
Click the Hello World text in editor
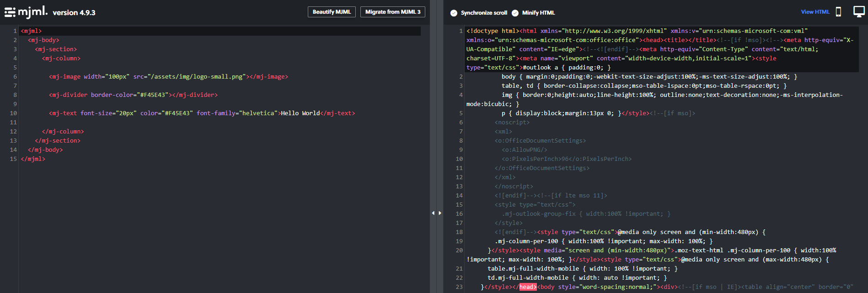pyautogui.click(x=300, y=113)
